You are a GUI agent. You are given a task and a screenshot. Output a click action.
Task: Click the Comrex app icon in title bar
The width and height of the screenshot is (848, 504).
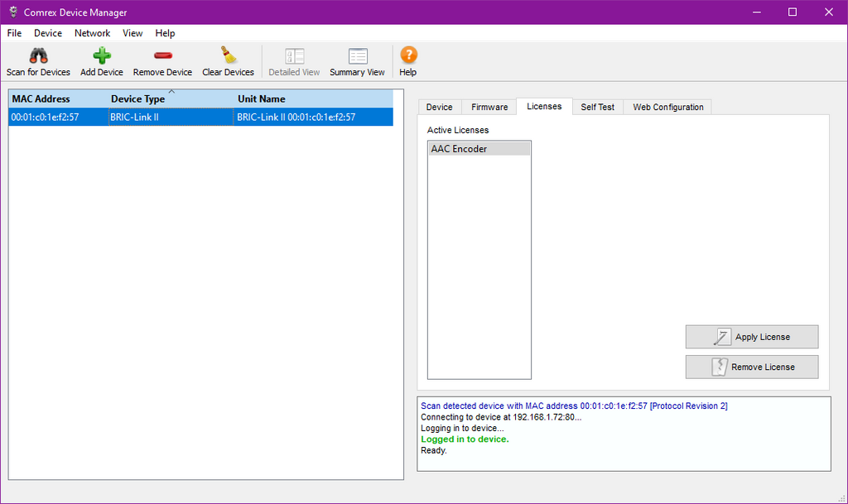point(13,12)
